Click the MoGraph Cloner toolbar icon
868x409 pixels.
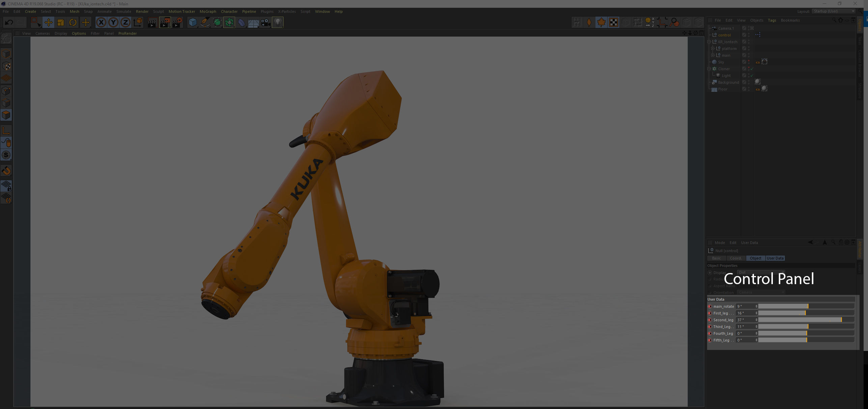pos(229,23)
